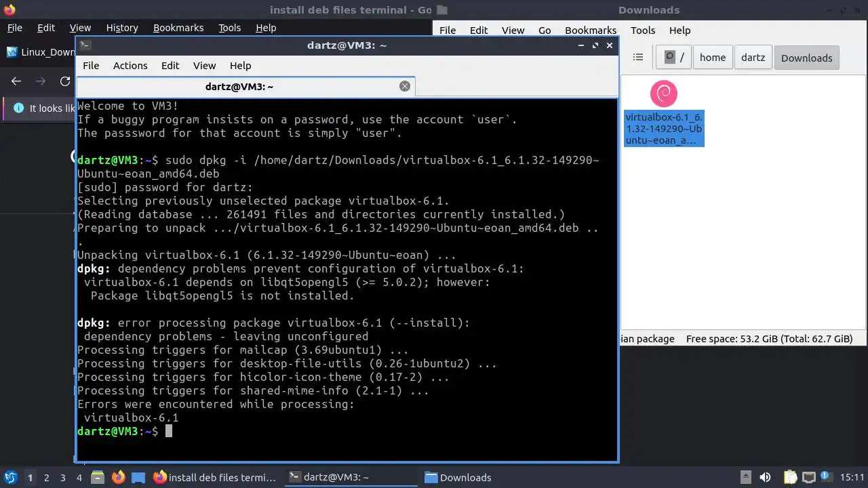Open Firefox View menu
Image resolution: width=868 pixels, height=488 pixels.
pyautogui.click(x=80, y=28)
